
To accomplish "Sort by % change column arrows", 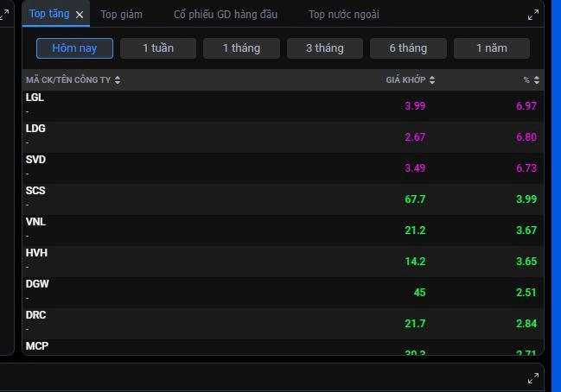I will coord(537,80).
